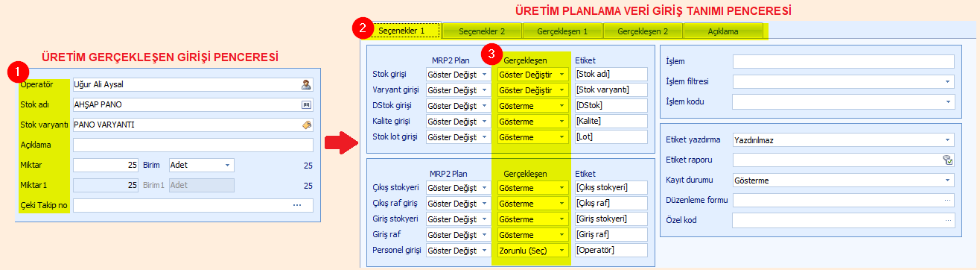Click the disabled Birim1 Adet combo box

click(x=201, y=185)
